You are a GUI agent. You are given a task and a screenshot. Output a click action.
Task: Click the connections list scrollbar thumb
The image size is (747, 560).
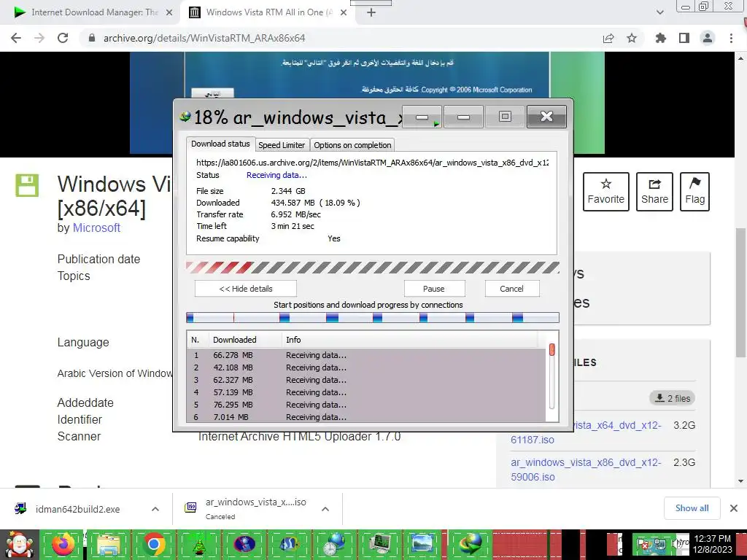click(551, 349)
